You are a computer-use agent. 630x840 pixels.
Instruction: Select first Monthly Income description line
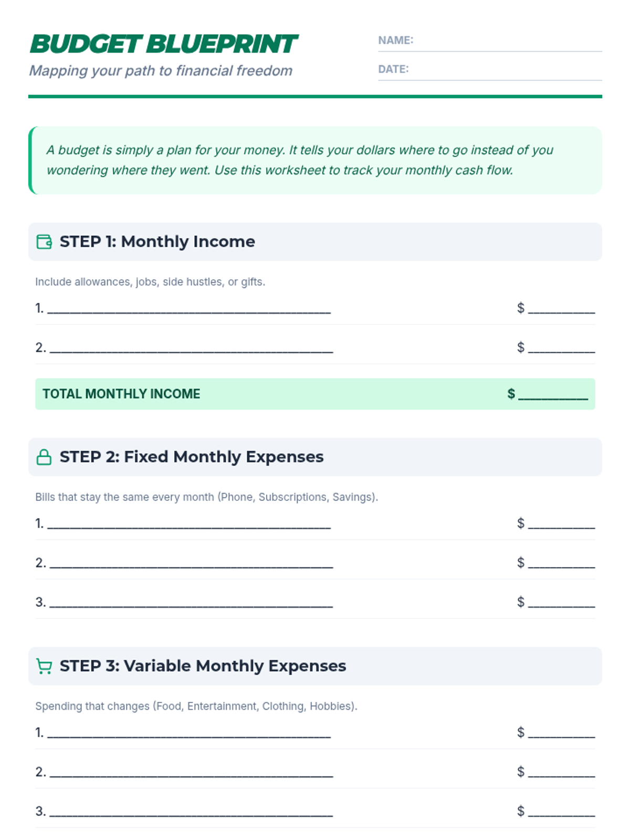(x=189, y=309)
